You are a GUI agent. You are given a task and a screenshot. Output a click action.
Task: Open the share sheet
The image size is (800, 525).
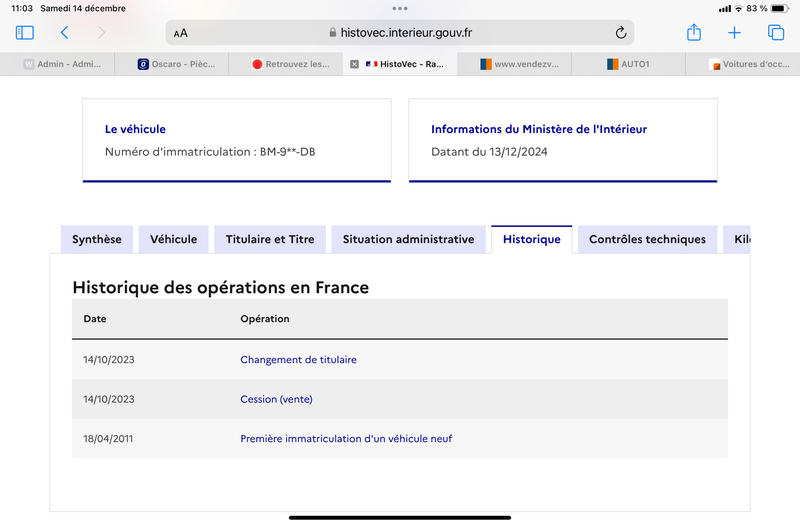693,32
